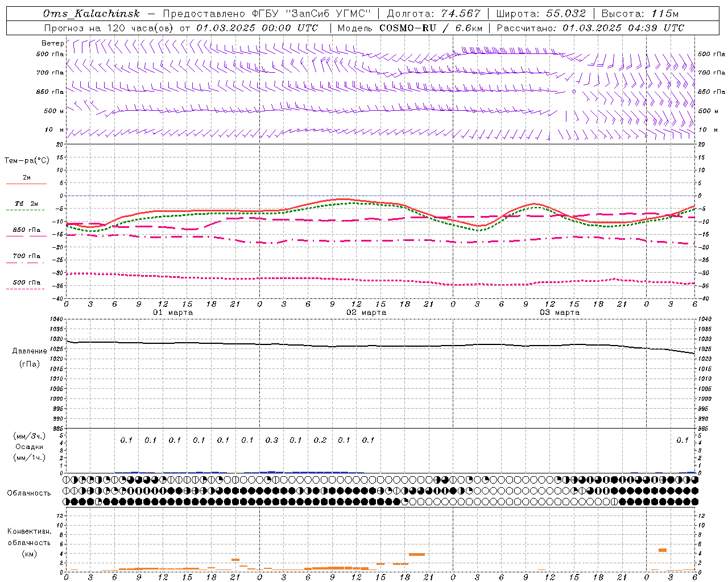Click the 'Давление' pressure panel label
This screenshot has height=582, width=728.
[30, 351]
